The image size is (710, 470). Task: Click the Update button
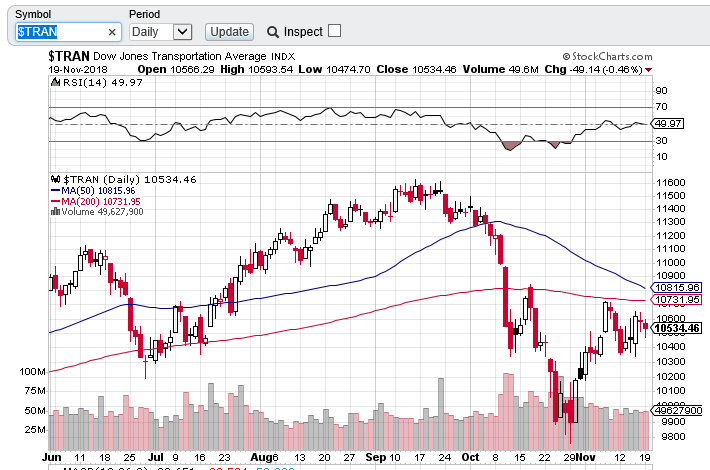tap(229, 32)
